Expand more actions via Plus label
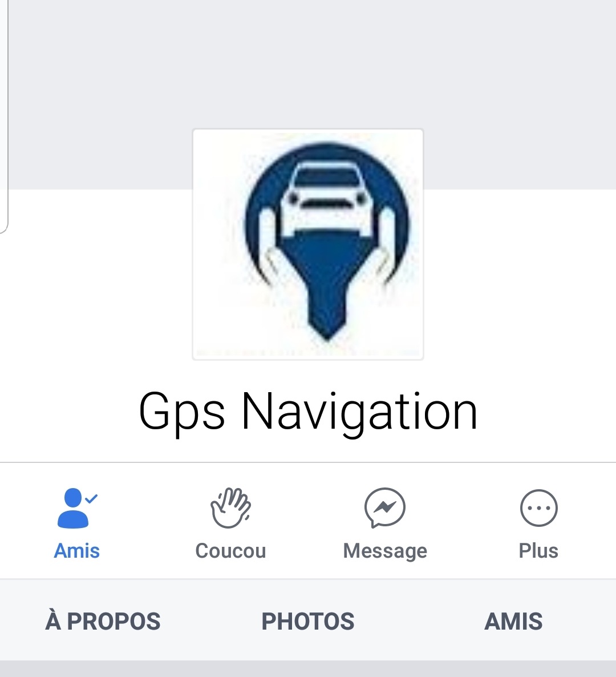The image size is (616, 677). pyautogui.click(x=538, y=551)
